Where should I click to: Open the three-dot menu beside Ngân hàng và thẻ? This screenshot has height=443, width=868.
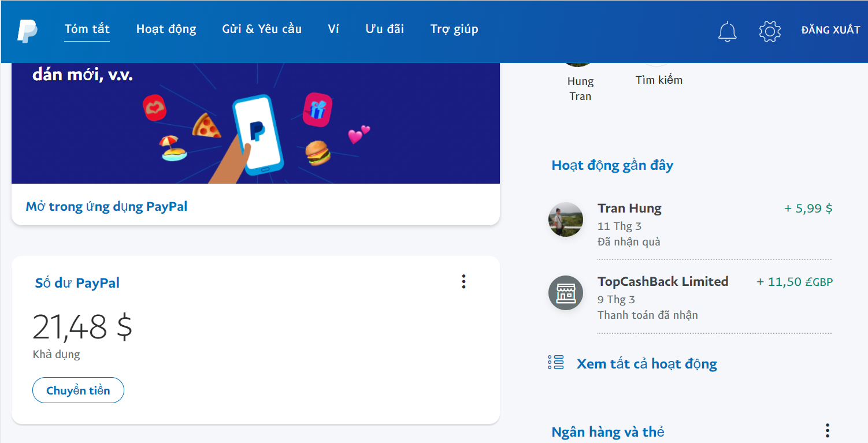pyautogui.click(x=828, y=431)
